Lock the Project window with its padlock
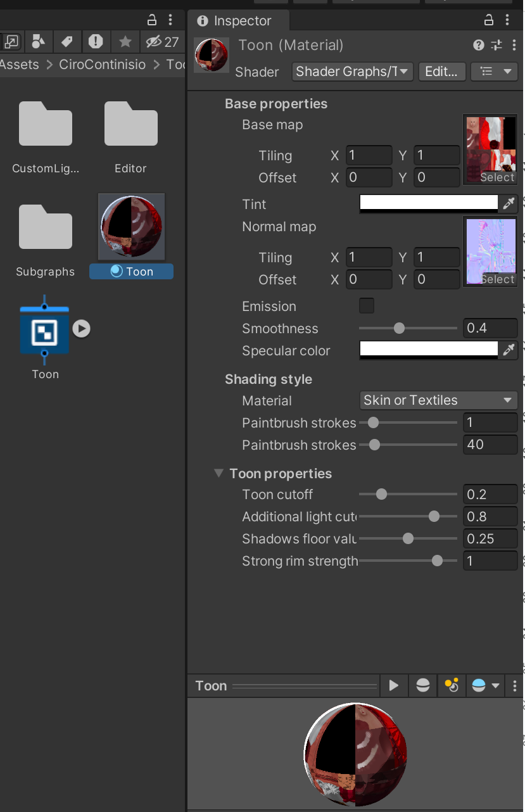This screenshot has width=525, height=812. (x=151, y=20)
